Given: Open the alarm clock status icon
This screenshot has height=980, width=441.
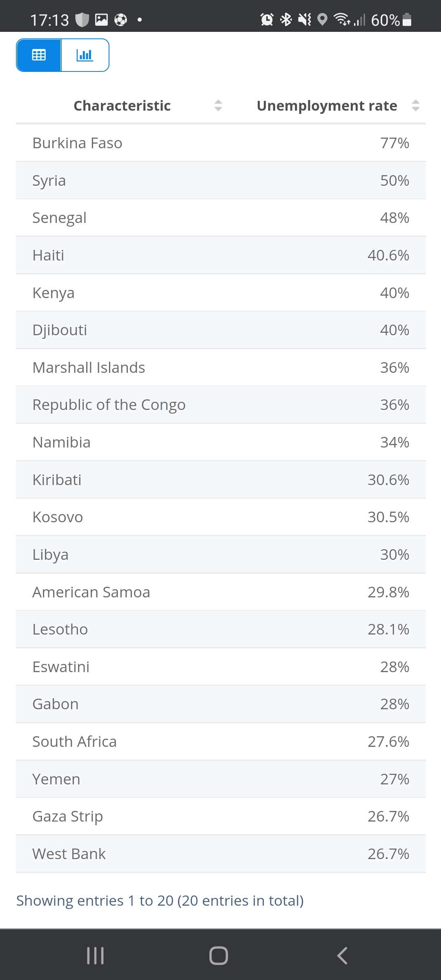Looking at the screenshot, I should (x=267, y=20).
